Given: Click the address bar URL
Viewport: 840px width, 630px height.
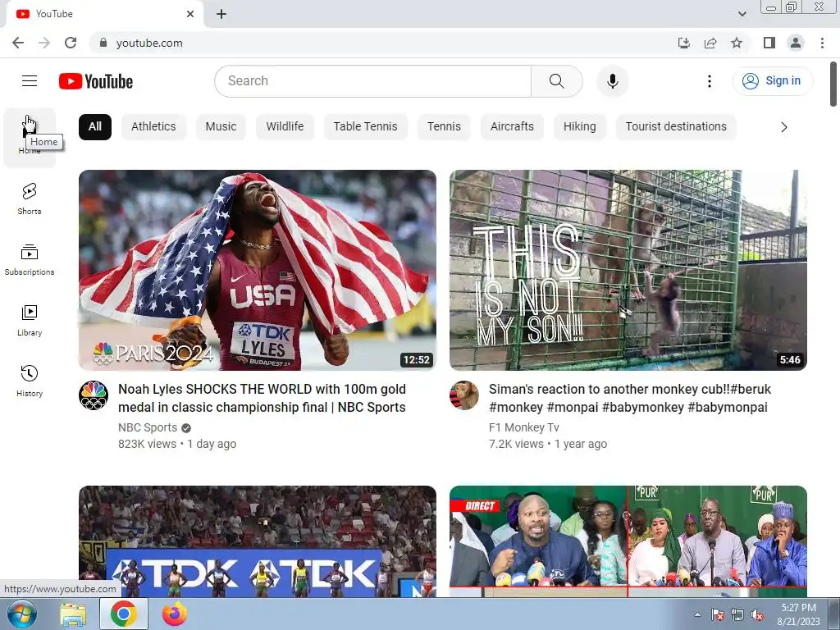Looking at the screenshot, I should point(149,43).
